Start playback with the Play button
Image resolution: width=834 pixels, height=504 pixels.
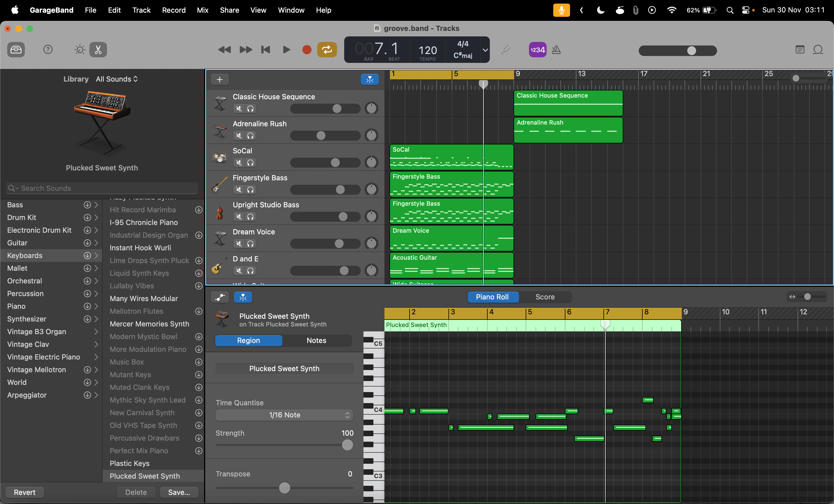(286, 50)
